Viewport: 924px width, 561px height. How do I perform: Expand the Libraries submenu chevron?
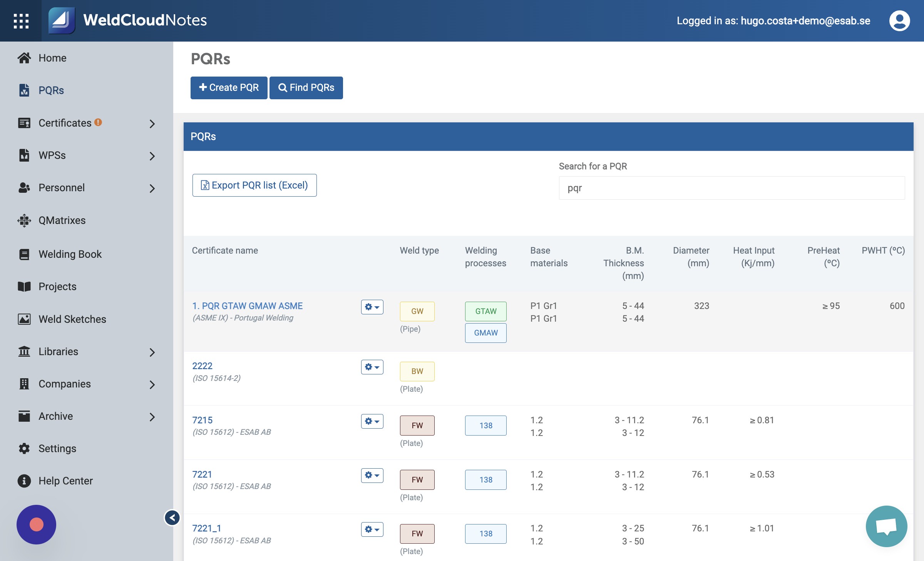(152, 352)
